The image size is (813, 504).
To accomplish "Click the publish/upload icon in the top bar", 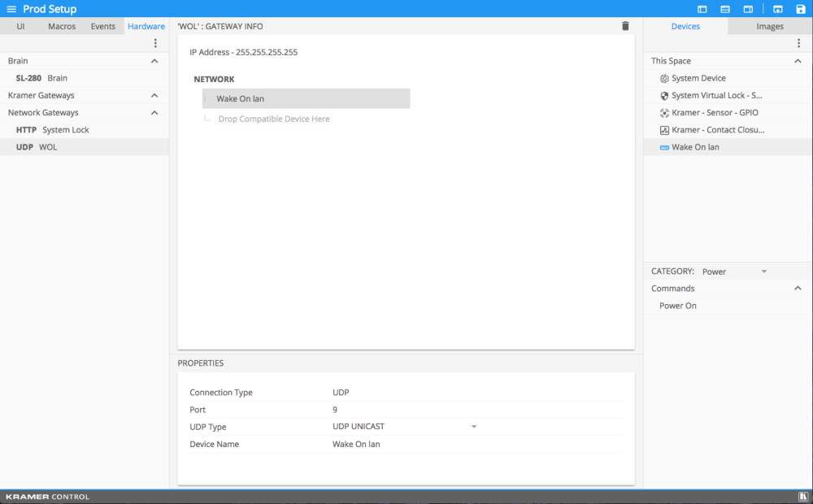I will point(778,9).
